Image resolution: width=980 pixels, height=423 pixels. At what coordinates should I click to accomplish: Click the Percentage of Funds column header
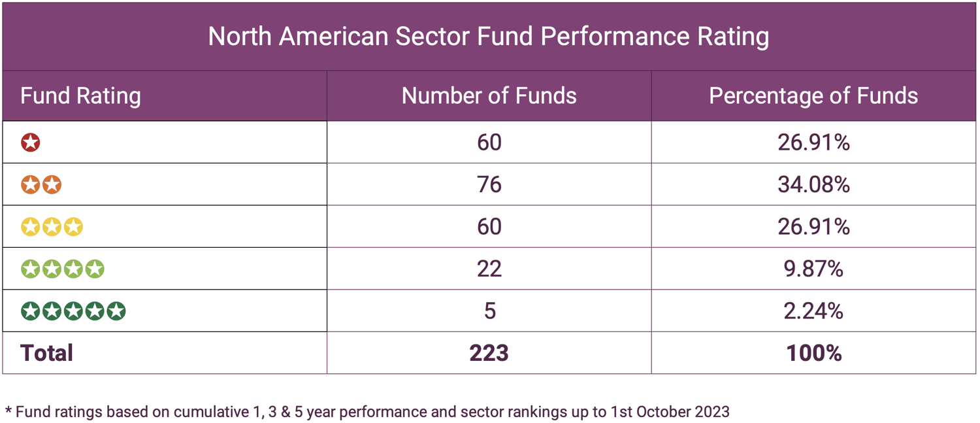pyautogui.click(x=813, y=96)
